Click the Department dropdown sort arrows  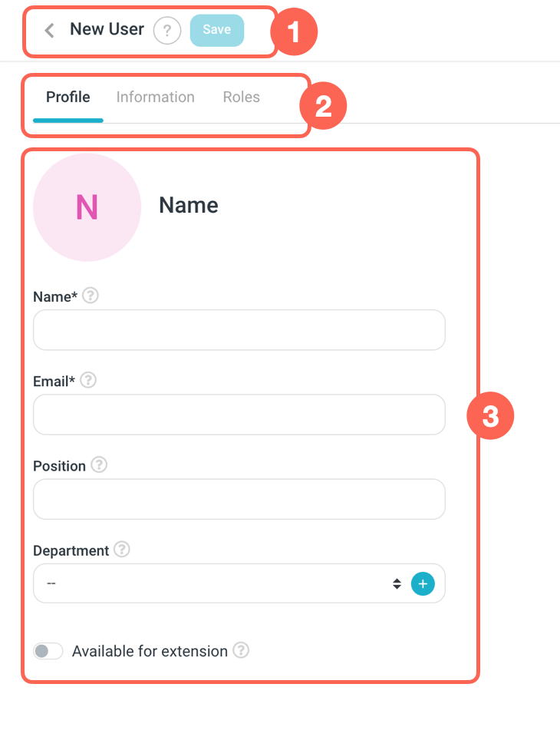(x=397, y=583)
